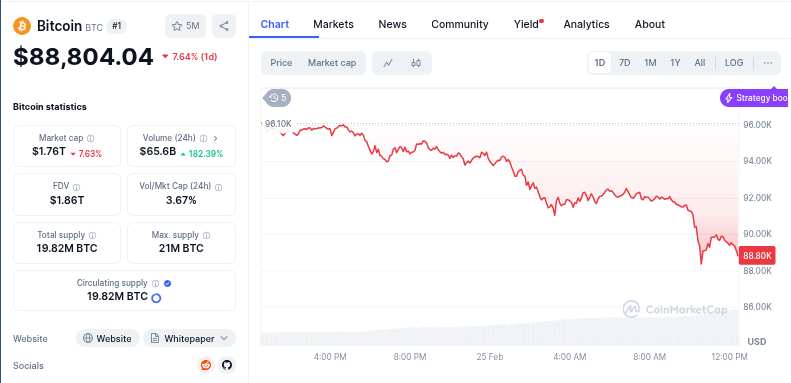Click Market cap info icon
This screenshot has width=791, height=383.
click(x=90, y=138)
